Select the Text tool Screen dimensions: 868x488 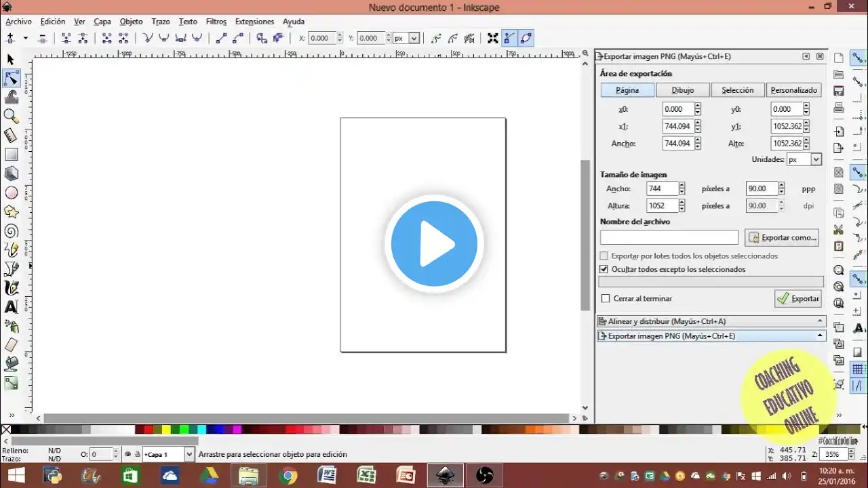(x=11, y=307)
